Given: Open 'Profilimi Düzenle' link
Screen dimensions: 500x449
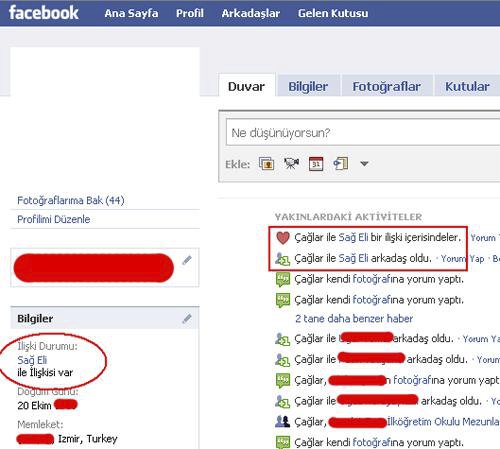Looking at the screenshot, I should pyautogui.click(x=54, y=219).
